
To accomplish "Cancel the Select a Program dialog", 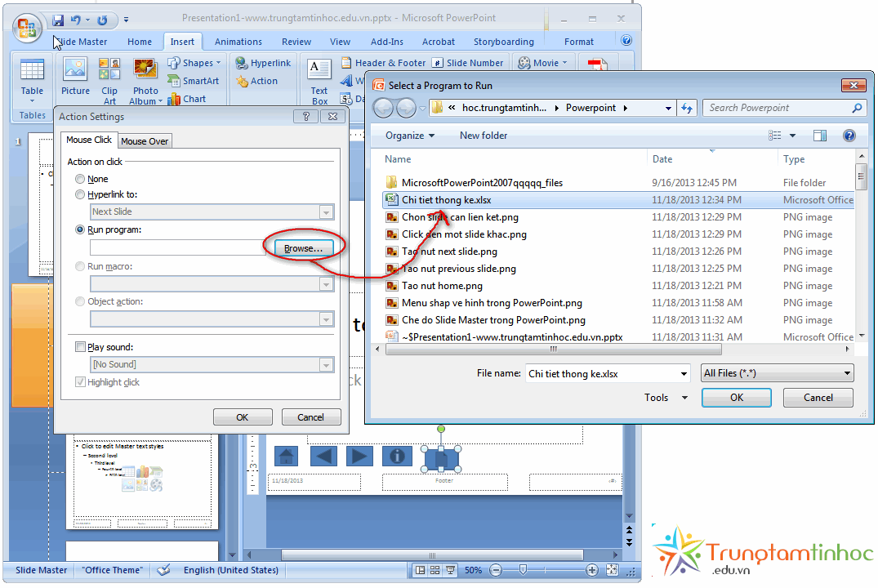I will click(x=818, y=397).
